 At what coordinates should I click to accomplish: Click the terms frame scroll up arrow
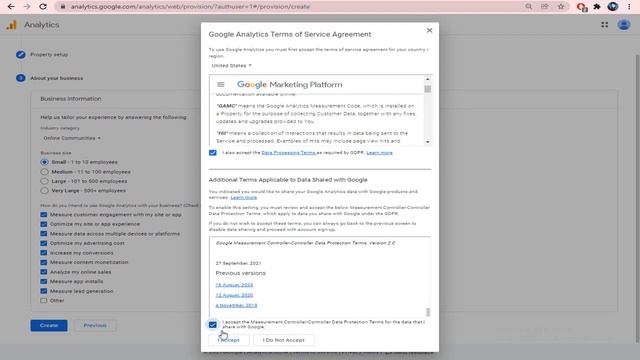click(x=428, y=79)
